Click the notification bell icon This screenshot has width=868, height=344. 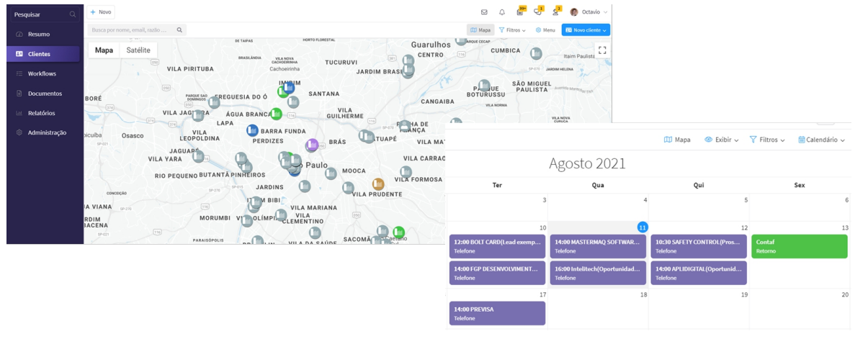(502, 12)
